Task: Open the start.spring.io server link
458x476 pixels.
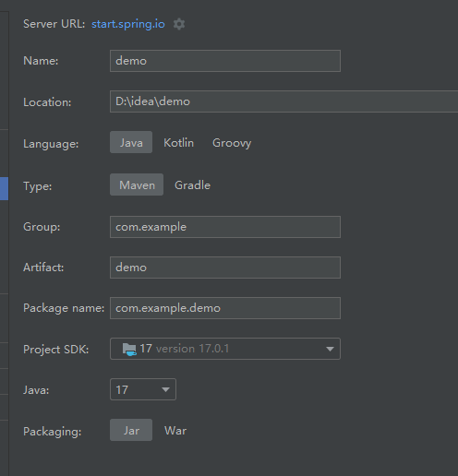Action: pyautogui.click(x=128, y=24)
